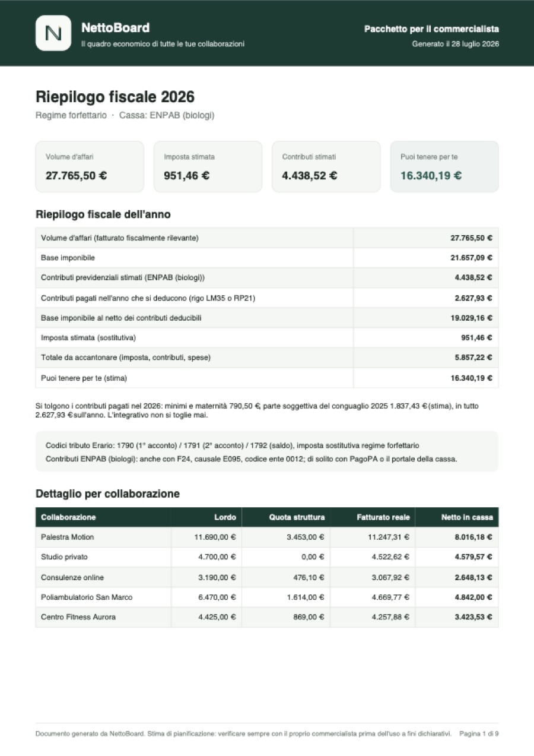
Task: Click the "Totale da accantonare" row label
Action: pos(126,358)
